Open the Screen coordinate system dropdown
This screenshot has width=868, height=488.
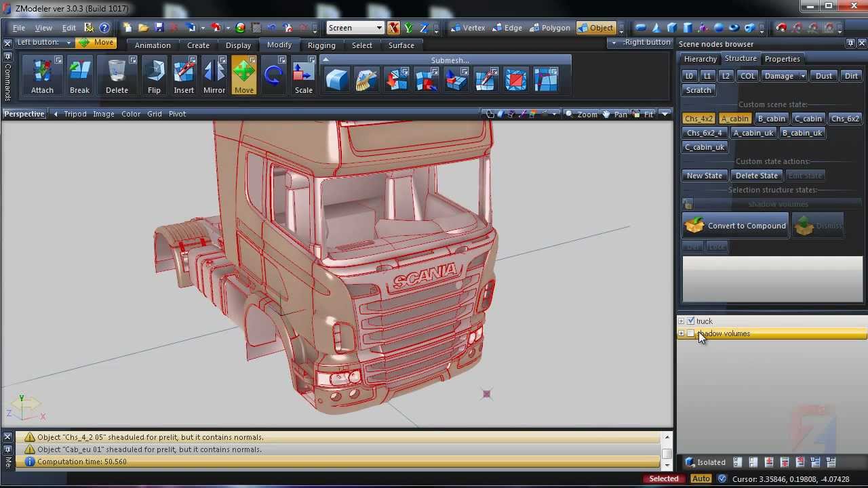coord(355,28)
